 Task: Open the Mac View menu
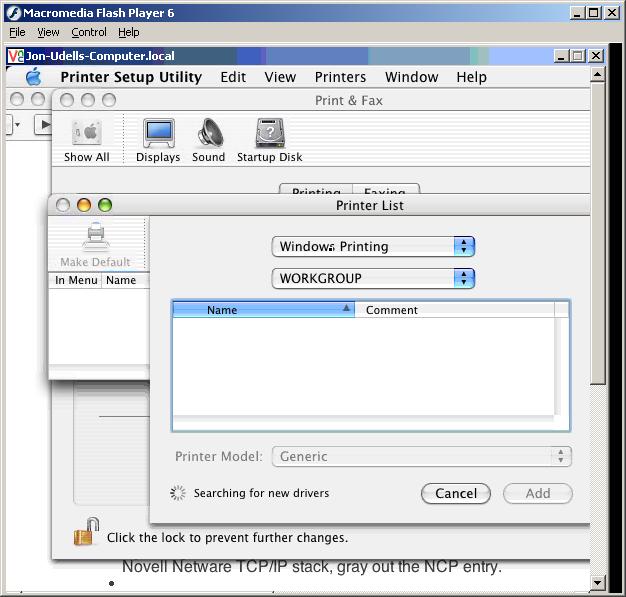(x=280, y=77)
